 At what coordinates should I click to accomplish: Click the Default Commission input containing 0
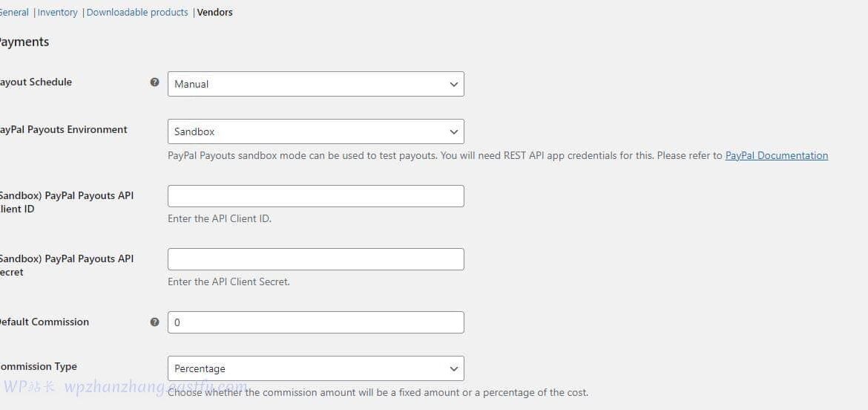[x=315, y=322]
